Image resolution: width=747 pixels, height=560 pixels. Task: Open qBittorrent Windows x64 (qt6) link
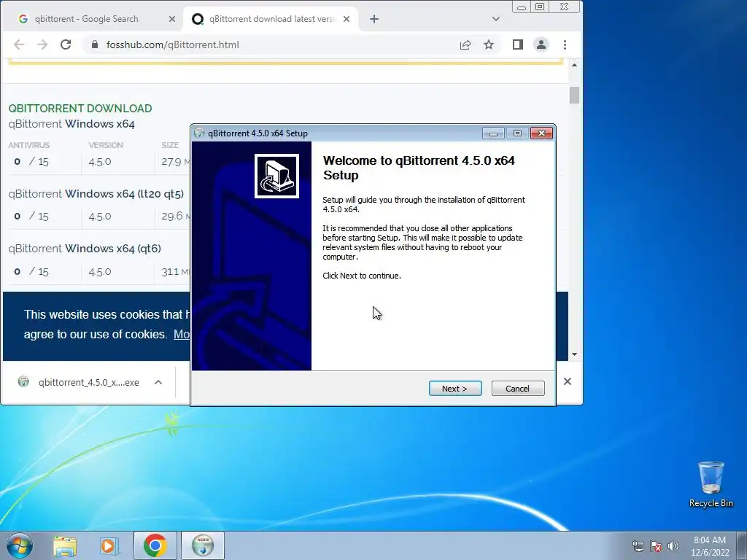[x=85, y=249]
